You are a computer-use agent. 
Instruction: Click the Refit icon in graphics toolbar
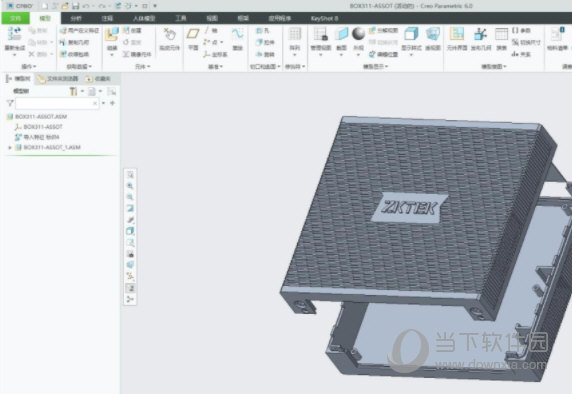click(x=130, y=175)
